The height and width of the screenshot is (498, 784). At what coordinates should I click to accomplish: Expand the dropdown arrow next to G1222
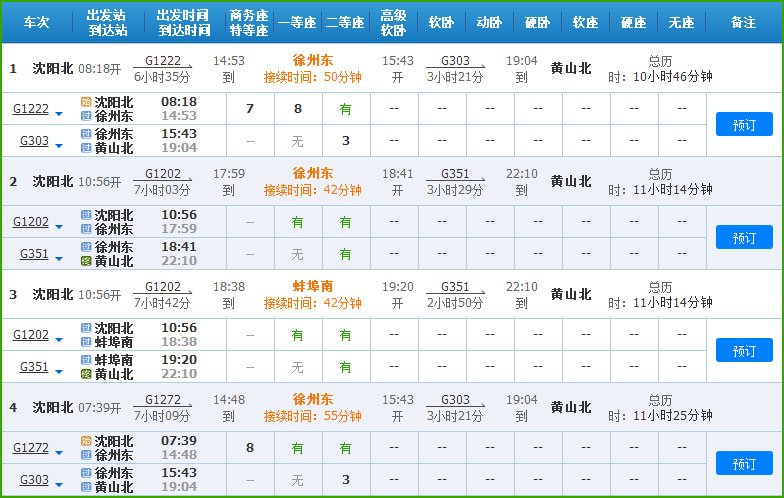click(59, 114)
